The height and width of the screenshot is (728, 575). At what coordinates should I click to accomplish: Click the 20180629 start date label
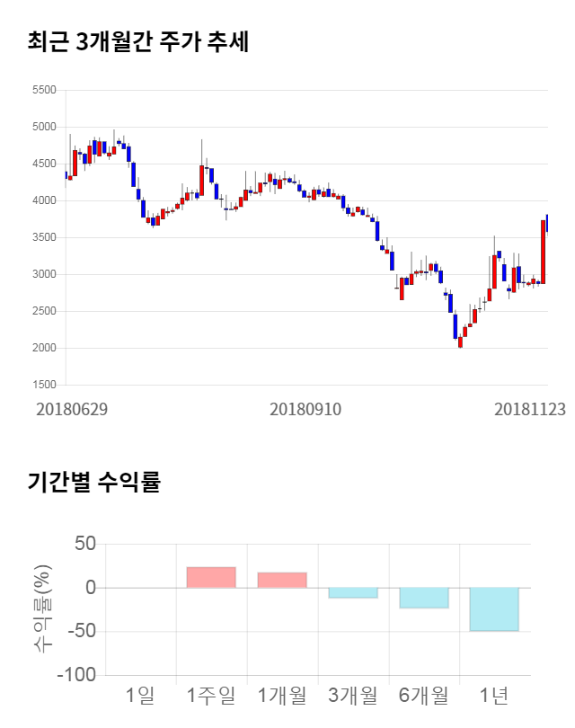point(72,409)
